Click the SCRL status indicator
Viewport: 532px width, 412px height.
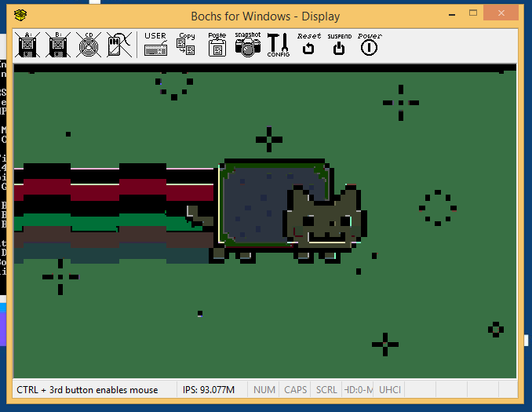[x=326, y=389]
